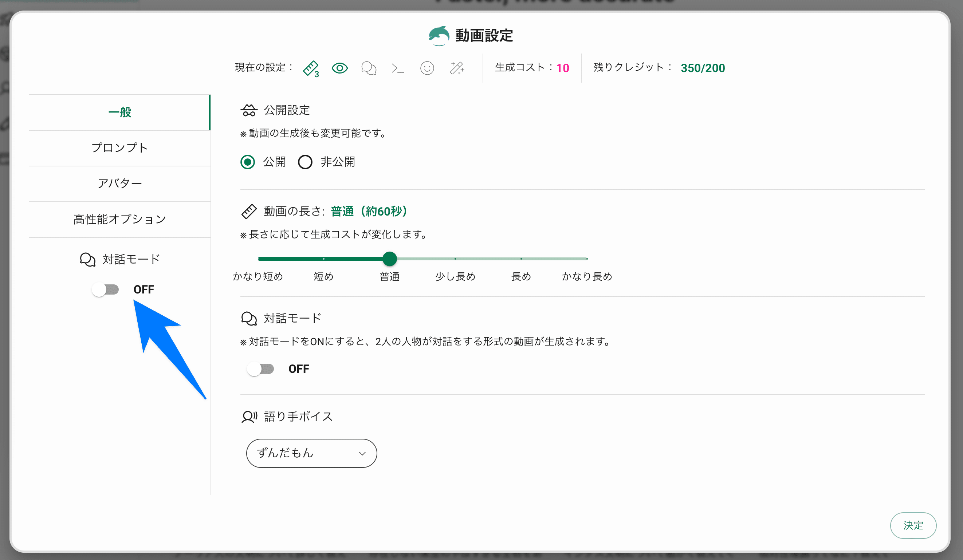963x560 pixels.
Task: Open the アバター tab
Action: 119,184
